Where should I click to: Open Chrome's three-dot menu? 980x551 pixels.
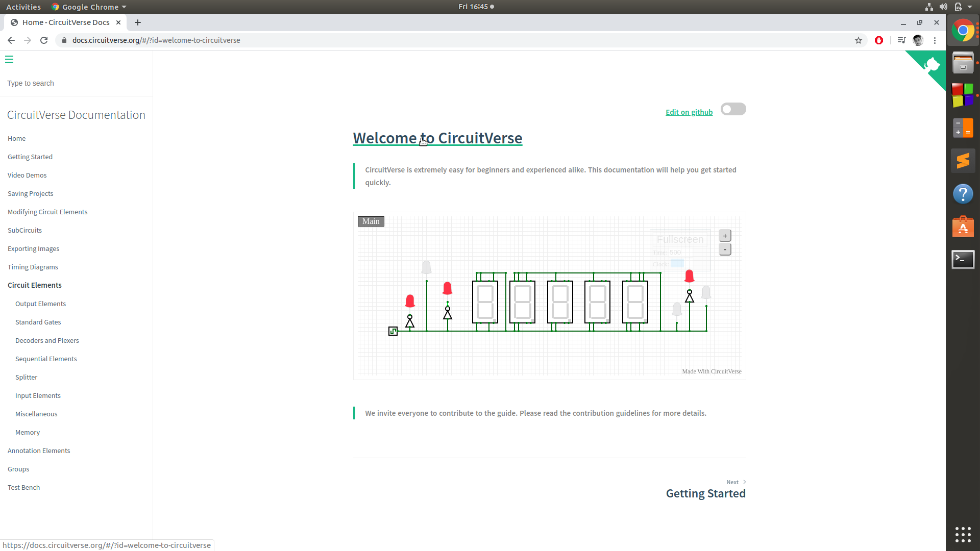click(935, 40)
